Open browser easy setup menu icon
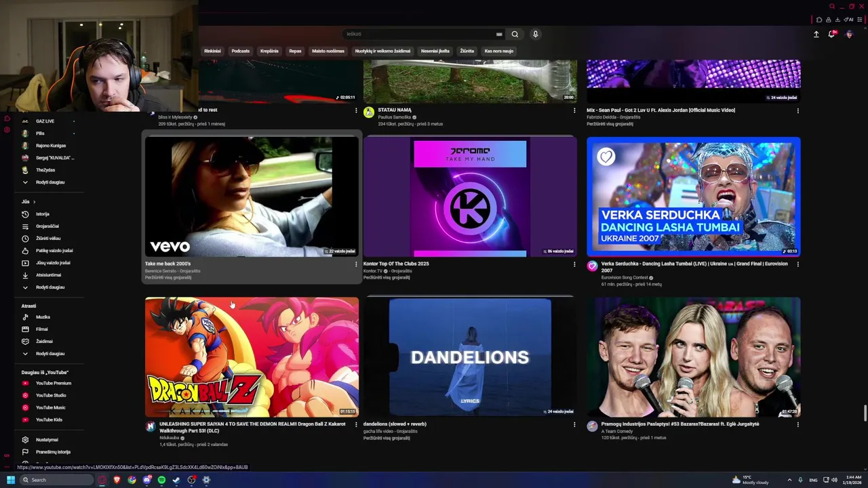 tap(859, 20)
